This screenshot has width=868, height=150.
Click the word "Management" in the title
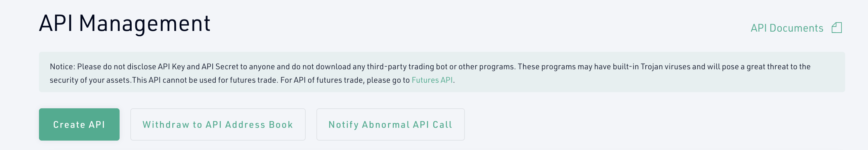pyautogui.click(x=144, y=24)
